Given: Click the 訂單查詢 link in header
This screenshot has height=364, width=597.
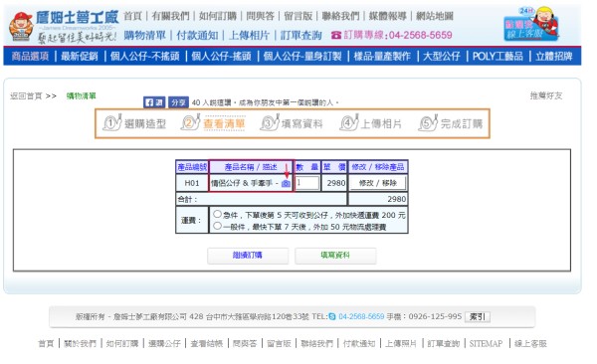Looking at the screenshot, I should click(300, 36).
